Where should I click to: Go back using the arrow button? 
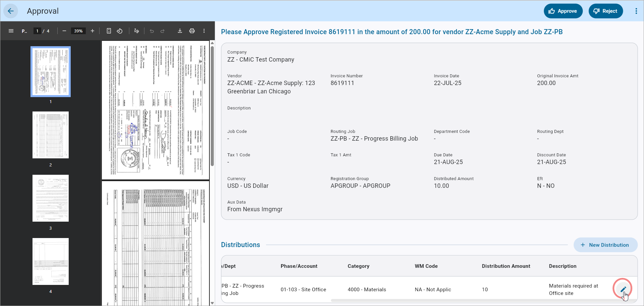click(11, 11)
